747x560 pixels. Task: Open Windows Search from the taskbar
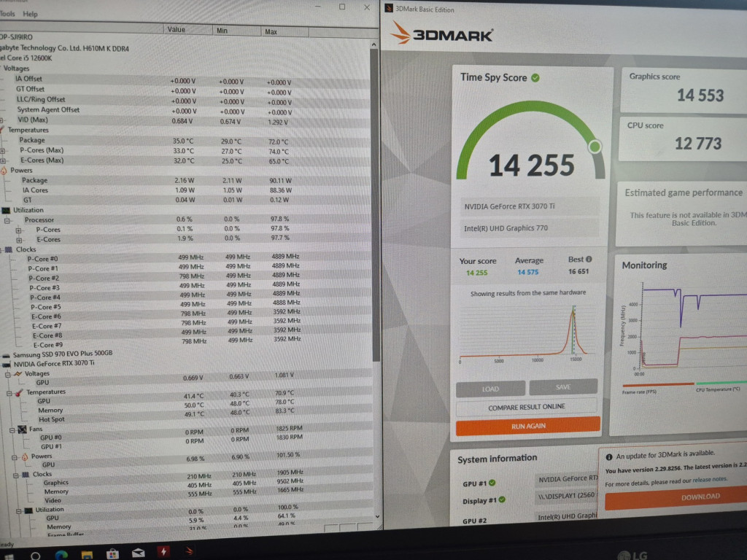pyautogui.click(x=35, y=555)
